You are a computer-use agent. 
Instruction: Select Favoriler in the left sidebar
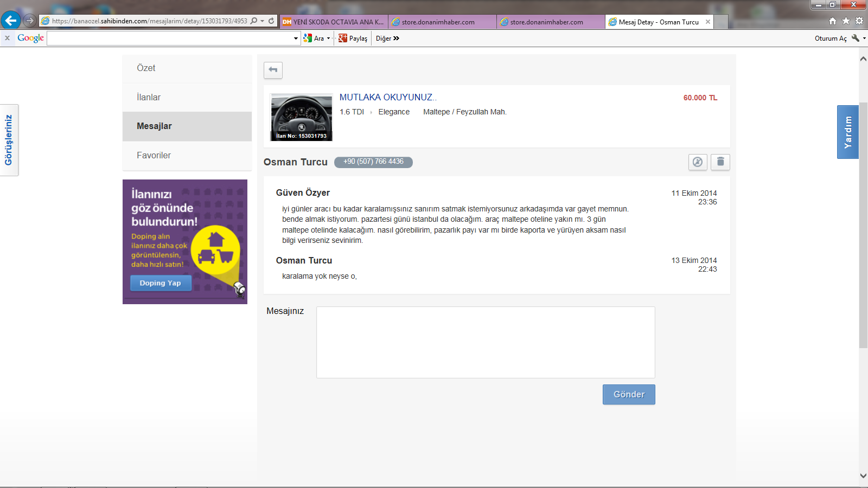click(x=154, y=156)
